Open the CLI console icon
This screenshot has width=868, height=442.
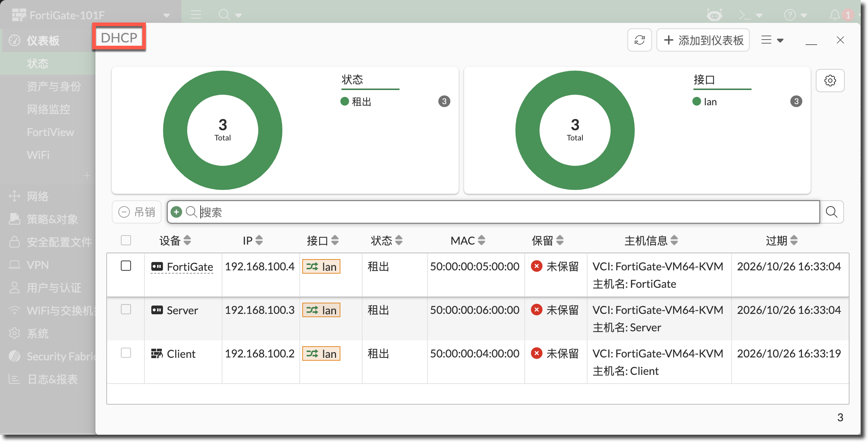pos(745,15)
